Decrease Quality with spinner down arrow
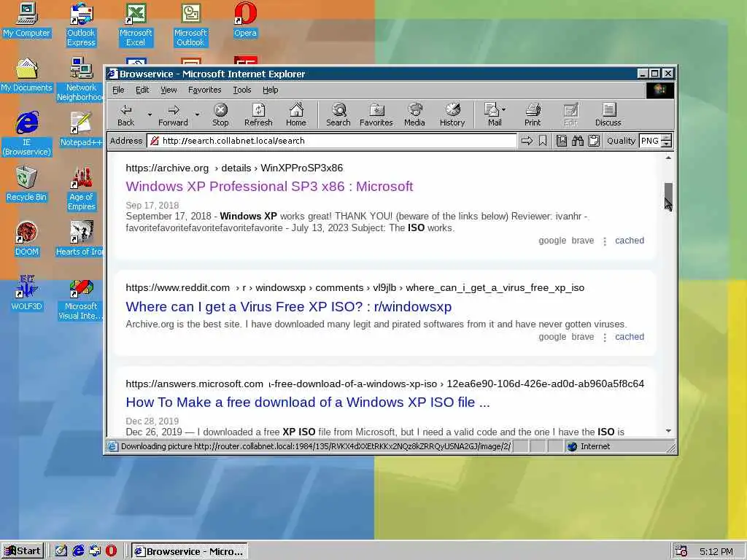 (667, 144)
